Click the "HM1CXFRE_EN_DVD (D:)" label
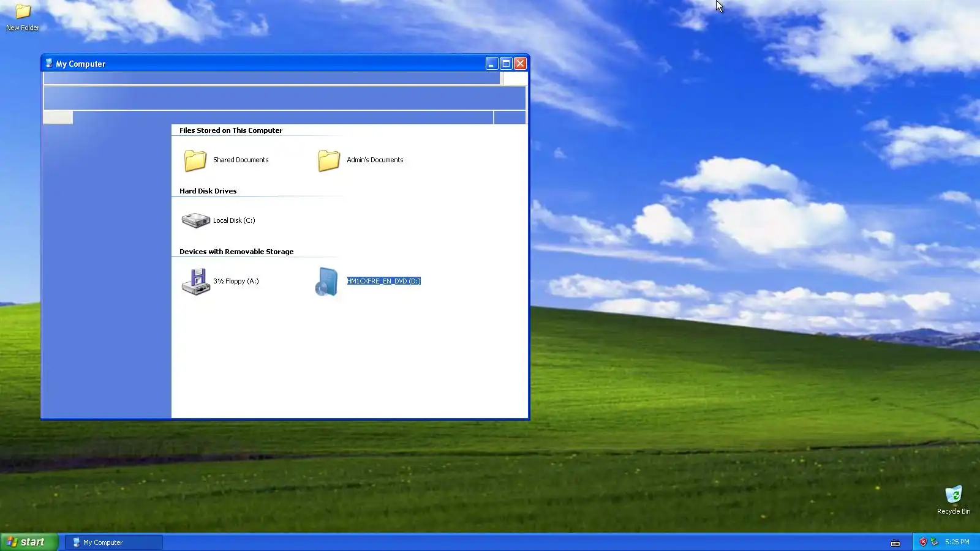Viewport: 980px width, 551px height. 384,281
